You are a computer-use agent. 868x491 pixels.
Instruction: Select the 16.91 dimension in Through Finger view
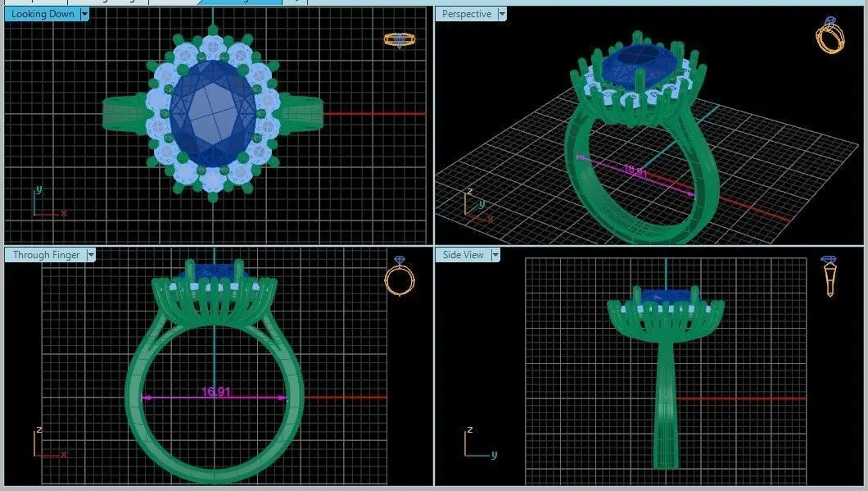pyautogui.click(x=215, y=393)
